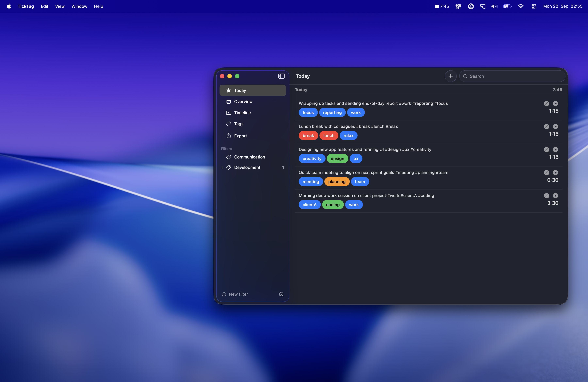Open the Overview view
Image resolution: width=588 pixels, height=382 pixels.
(243, 102)
